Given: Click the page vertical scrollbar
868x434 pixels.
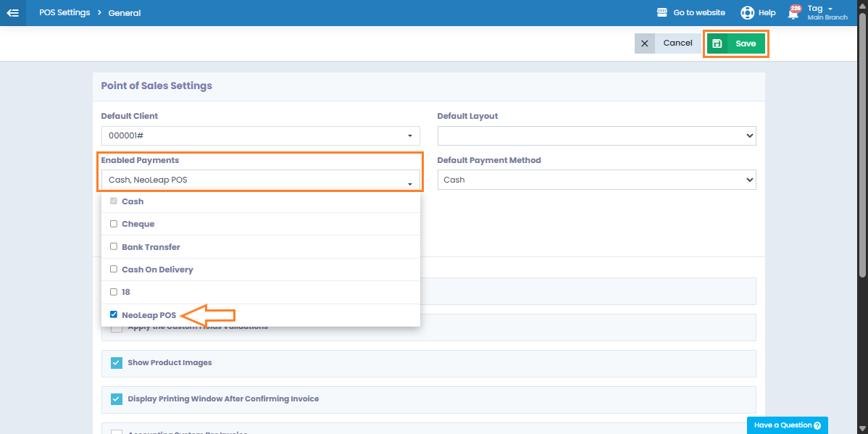Looking at the screenshot, I should [x=862, y=145].
